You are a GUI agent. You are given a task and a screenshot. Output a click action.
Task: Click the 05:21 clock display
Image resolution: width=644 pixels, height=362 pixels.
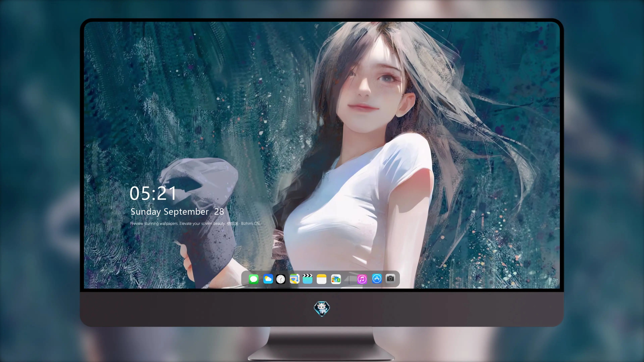[153, 193]
